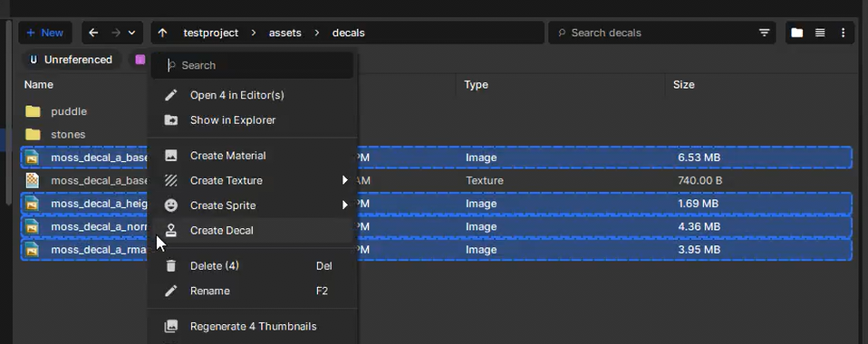
Task: Click thumbnails icon beside Regenerate
Action: click(x=171, y=326)
